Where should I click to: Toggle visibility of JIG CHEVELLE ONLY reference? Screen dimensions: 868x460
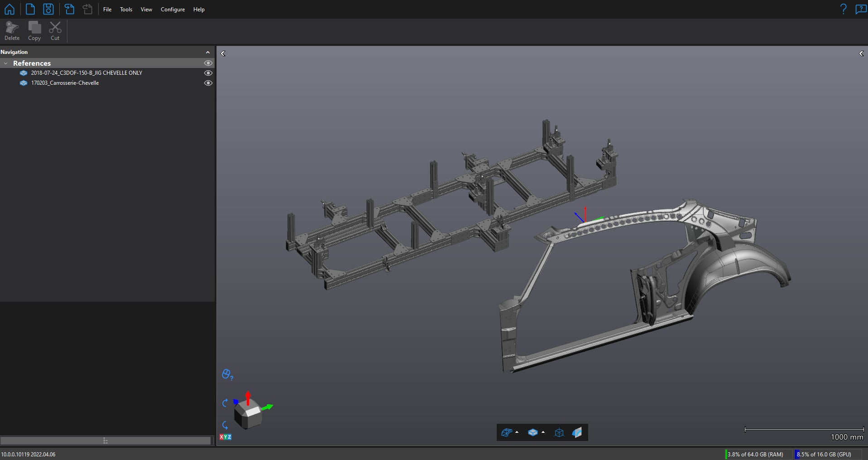(208, 73)
